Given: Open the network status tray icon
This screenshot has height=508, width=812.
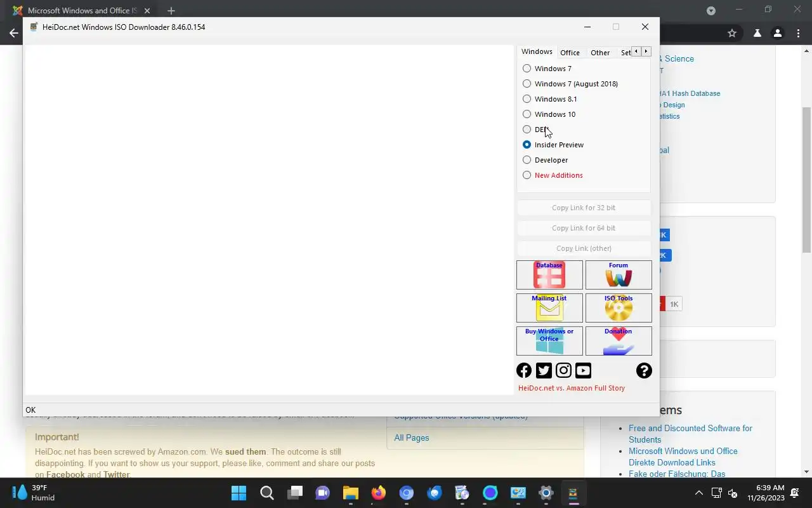Looking at the screenshot, I should pos(717,493).
